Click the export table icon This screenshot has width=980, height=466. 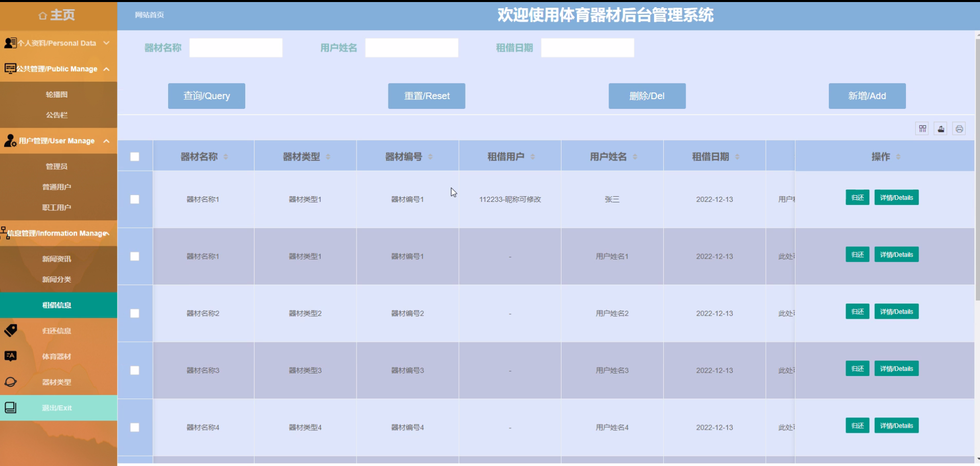click(941, 129)
